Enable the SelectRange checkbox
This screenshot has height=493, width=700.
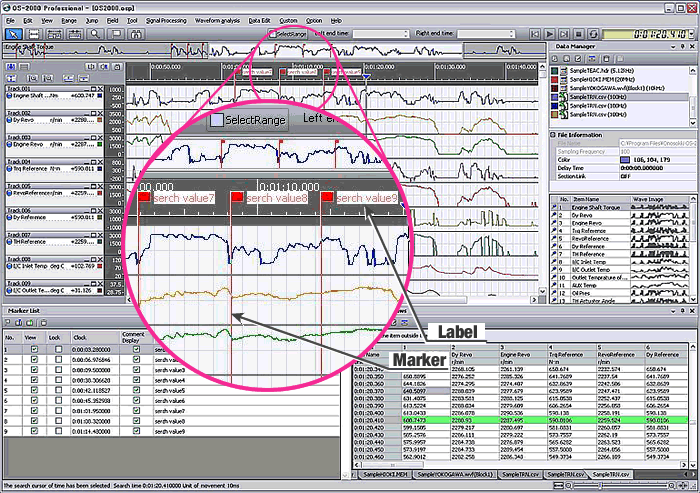(x=273, y=33)
